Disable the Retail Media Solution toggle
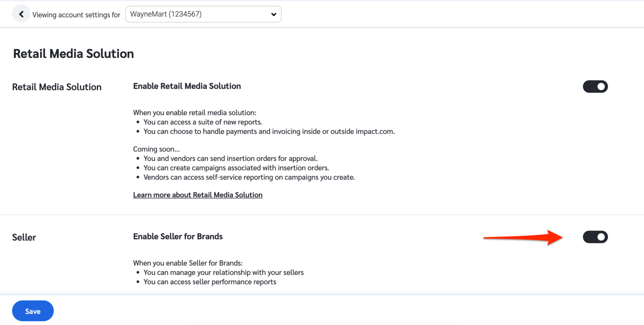The width and height of the screenshot is (644, 325). click(595, 86)
